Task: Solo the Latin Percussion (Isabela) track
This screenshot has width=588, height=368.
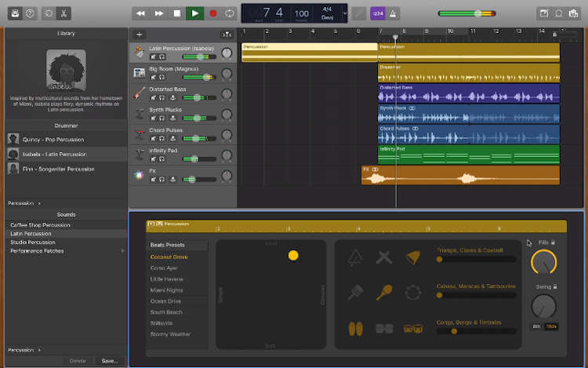Action: 162,57
